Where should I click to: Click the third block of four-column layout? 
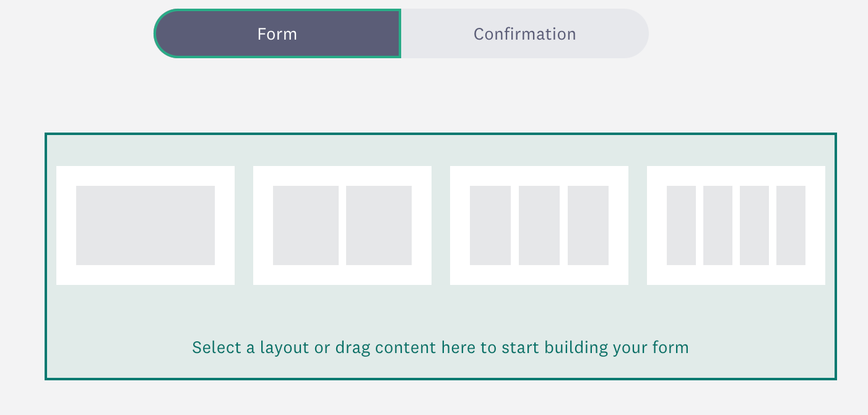pyautogui.click(x=754, y=225)
